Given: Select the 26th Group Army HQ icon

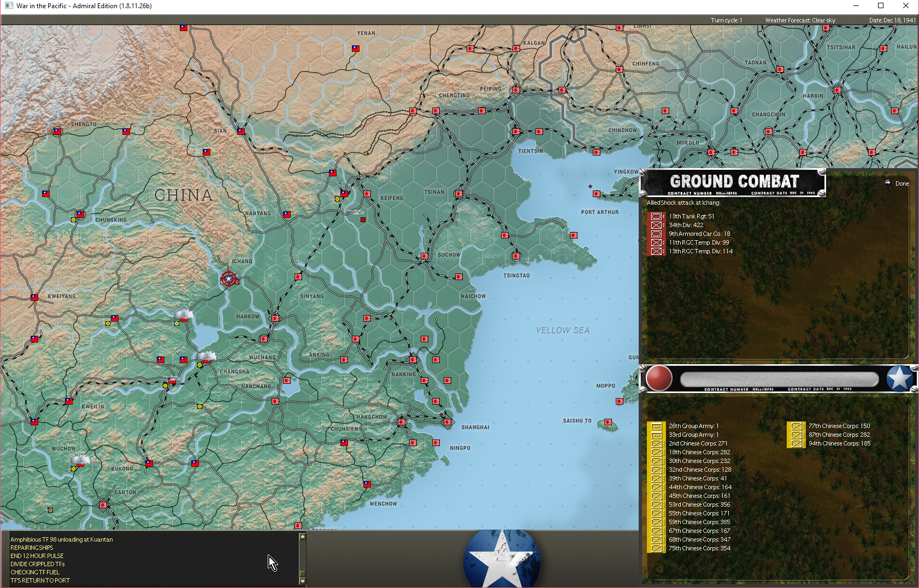Looking at the screenshot, I should click(x=656, y=426).
